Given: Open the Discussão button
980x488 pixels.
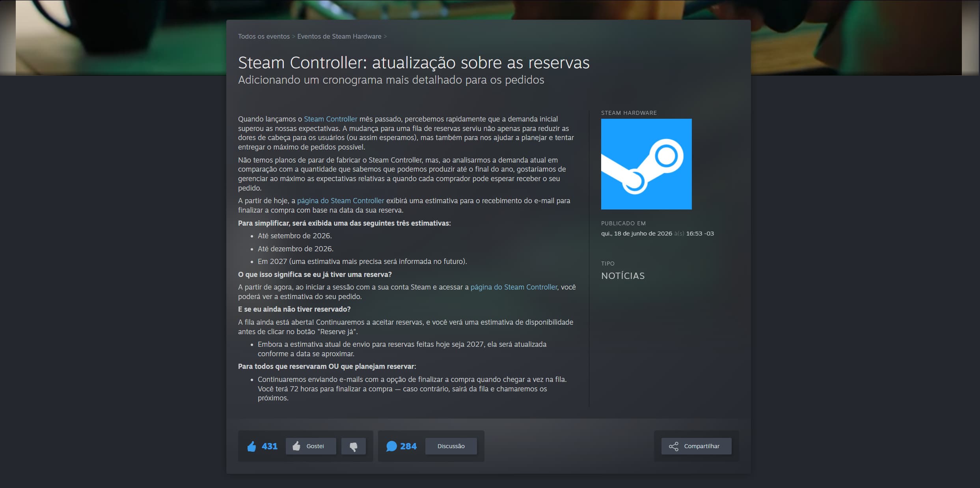Looking at the screenshot, I should (451, 446).
